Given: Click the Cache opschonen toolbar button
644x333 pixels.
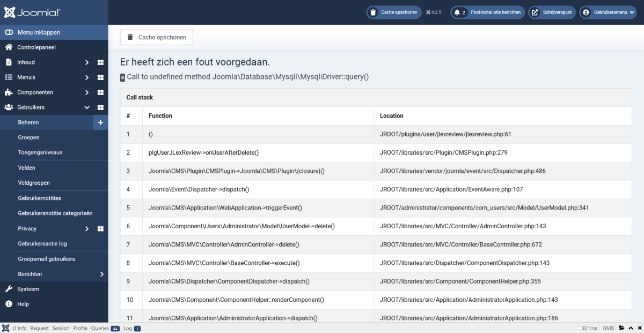Looking at the screenshot, I should point(156,38).
